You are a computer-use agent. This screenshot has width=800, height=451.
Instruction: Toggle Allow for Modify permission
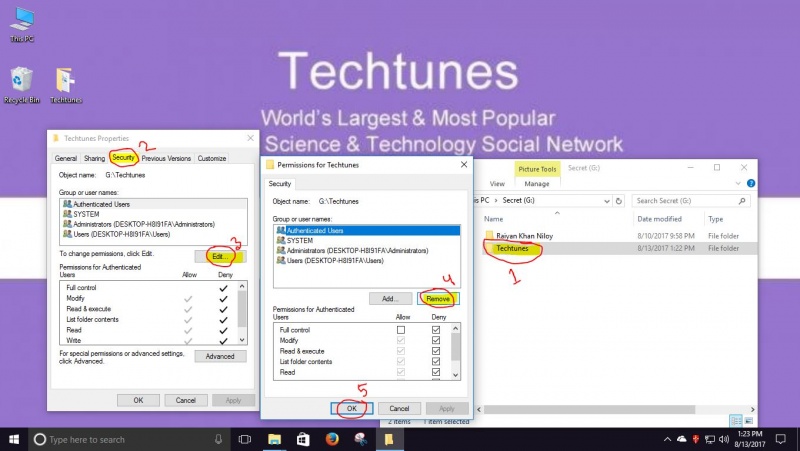click(x=401, y=340)
